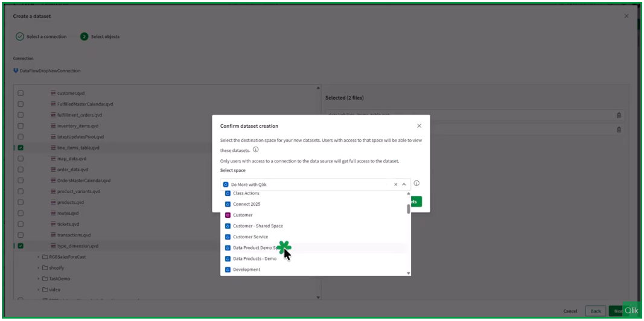Click the Back button

[595, 311]
